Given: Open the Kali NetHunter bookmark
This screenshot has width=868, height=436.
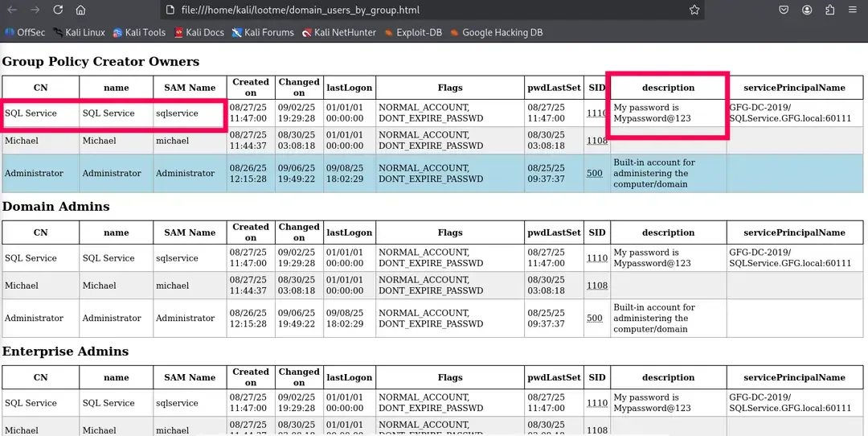Looking at the screenshot, I should (339, 33).
